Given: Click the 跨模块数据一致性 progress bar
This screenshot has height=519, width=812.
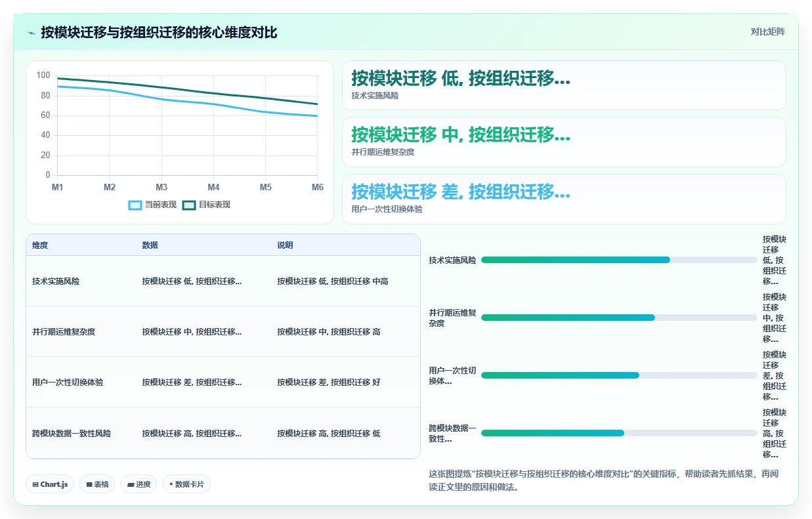Looking at the screenshot, I should point(619,433).
